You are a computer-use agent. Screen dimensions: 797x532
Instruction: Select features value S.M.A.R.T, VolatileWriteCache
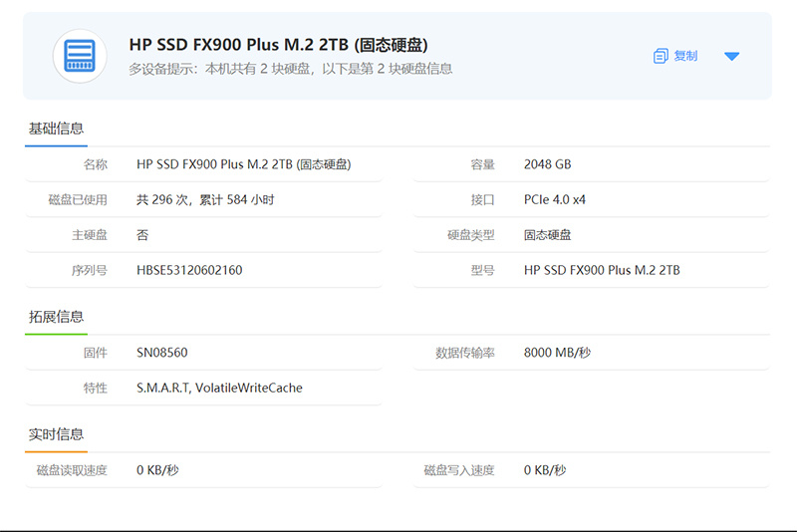coord(219,389)
